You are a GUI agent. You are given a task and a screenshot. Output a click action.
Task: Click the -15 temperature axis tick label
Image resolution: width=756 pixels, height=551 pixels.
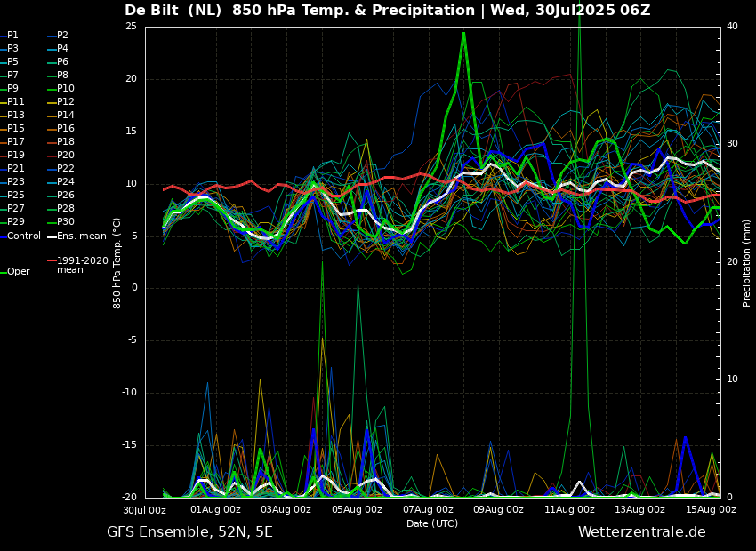point(129,445)
